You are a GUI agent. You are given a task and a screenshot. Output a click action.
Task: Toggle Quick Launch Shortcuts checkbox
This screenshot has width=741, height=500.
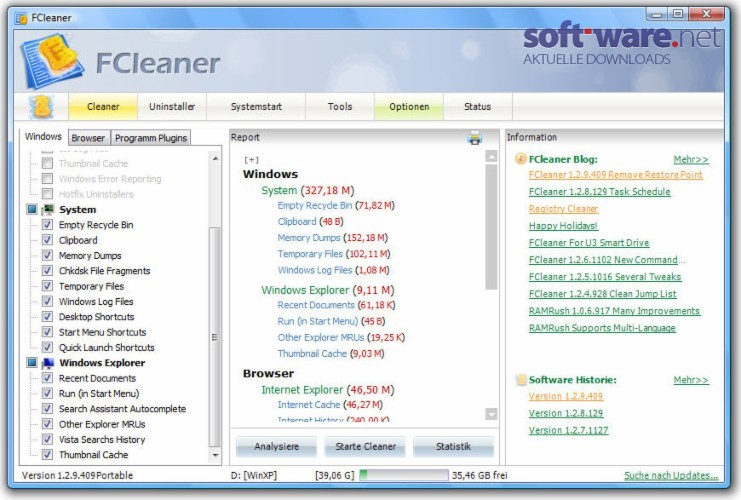coord(47,347)
